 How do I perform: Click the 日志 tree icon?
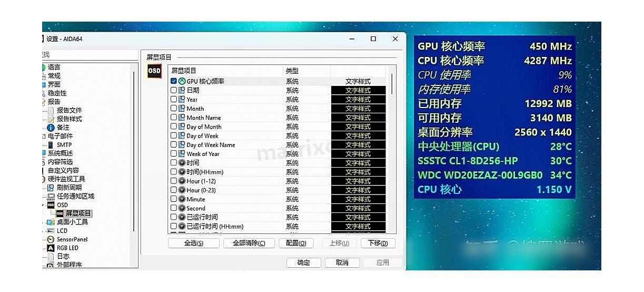pyautogui.click(x=51, y=256)
